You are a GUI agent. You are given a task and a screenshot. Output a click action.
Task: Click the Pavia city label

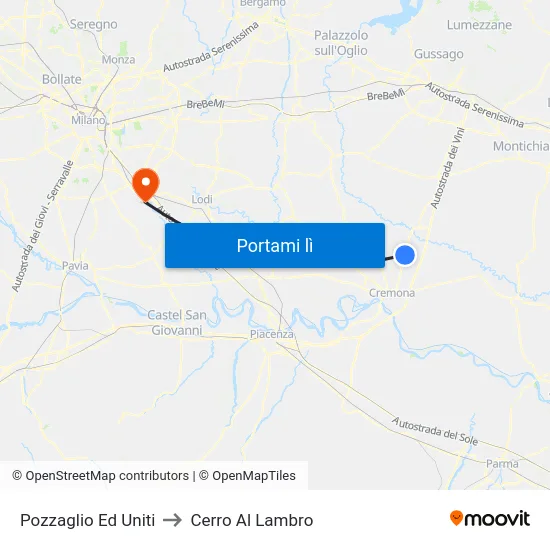(75, 266)
